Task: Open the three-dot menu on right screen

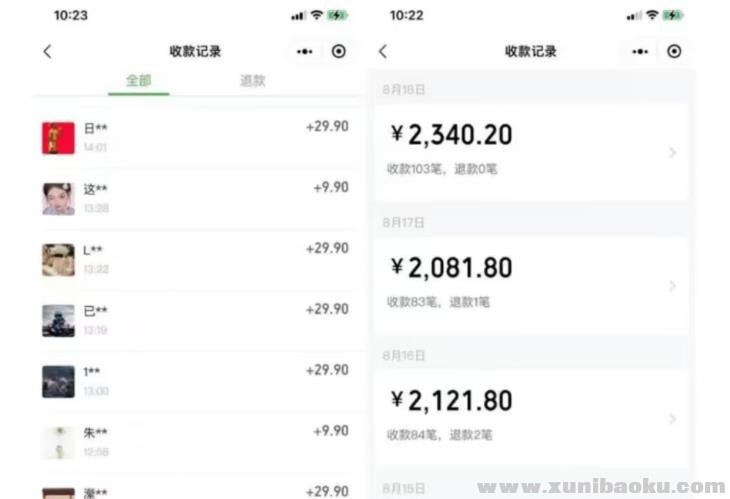Action: click(640, 52)
